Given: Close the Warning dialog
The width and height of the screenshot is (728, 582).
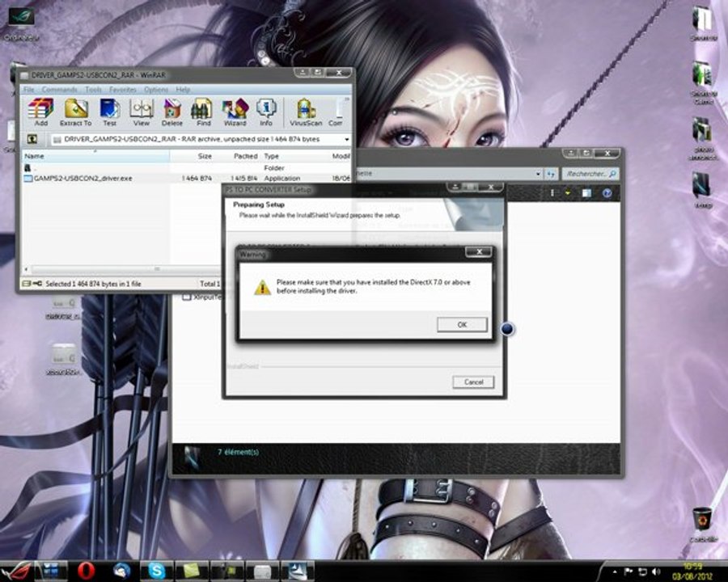Looking at the screenshot, I should coord(479,252).
